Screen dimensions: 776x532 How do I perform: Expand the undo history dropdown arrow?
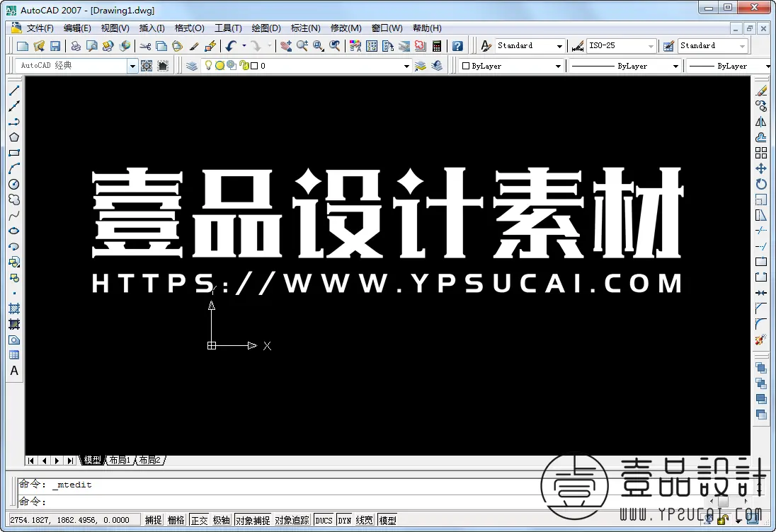[244, 46]
